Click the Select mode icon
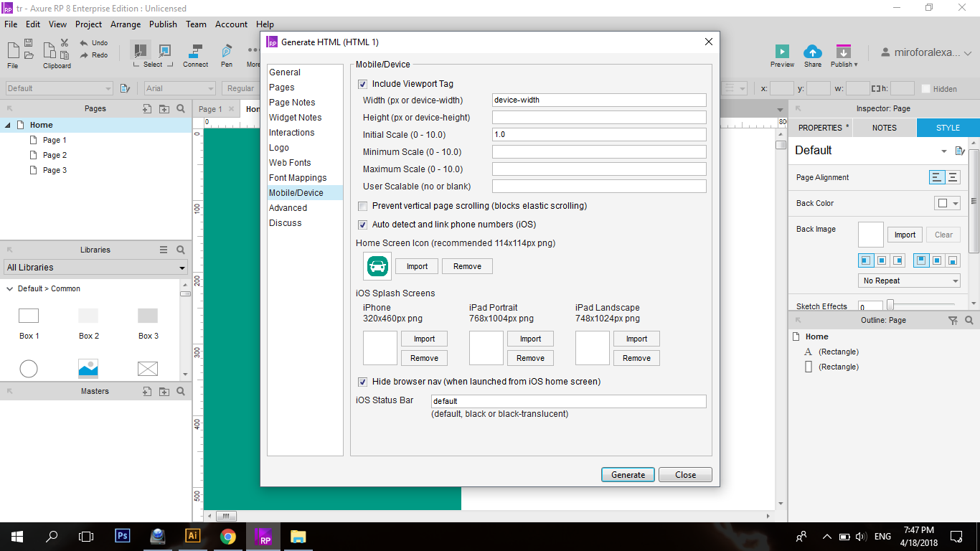This screenshot has height=551, width=980. pyautogui.click(x=141, y=50)
